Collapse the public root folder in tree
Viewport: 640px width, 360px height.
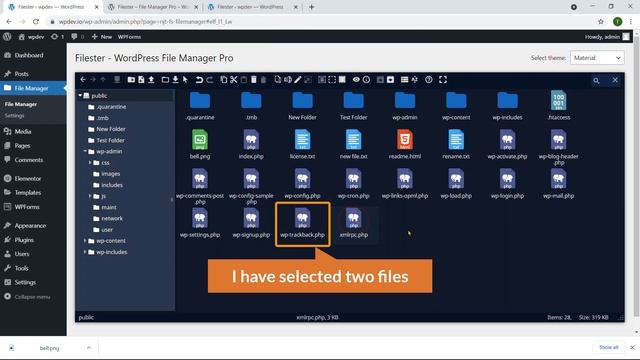click(80, 96)
